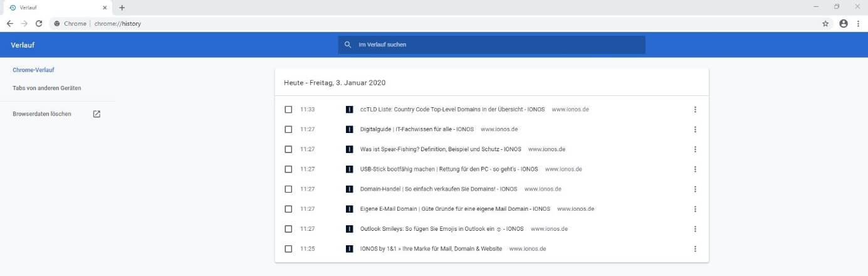Screen dimensions: 868x276
Task: Click the favicon of the Digitalguide entry
Action: click(x=350, y=129)
